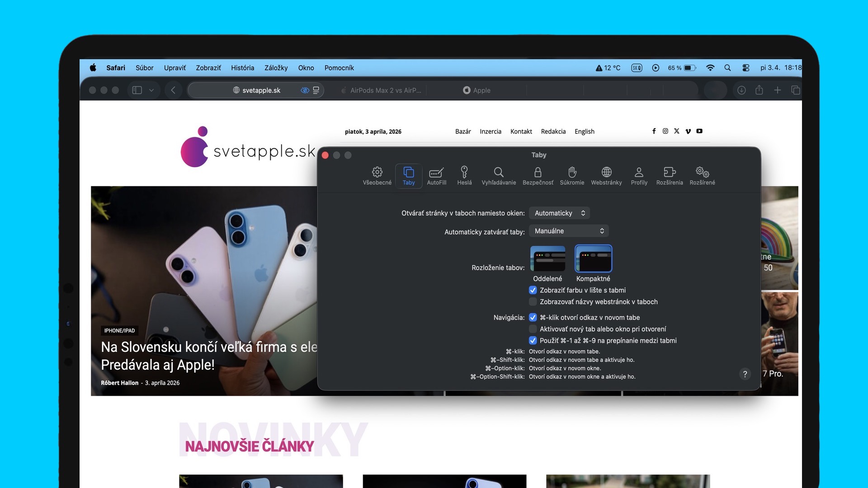Enable Zobrazovať názvy webstránok v taboch
The width and height of the screenshot is (868, 488).
tap(533, 301)
